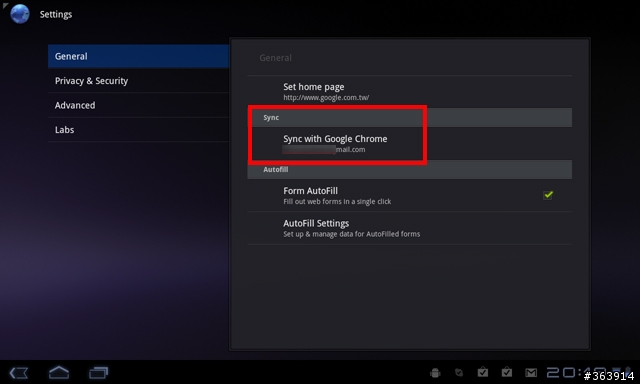
Task: Switch to Advanced settings
Action: (x=138, y=105)
